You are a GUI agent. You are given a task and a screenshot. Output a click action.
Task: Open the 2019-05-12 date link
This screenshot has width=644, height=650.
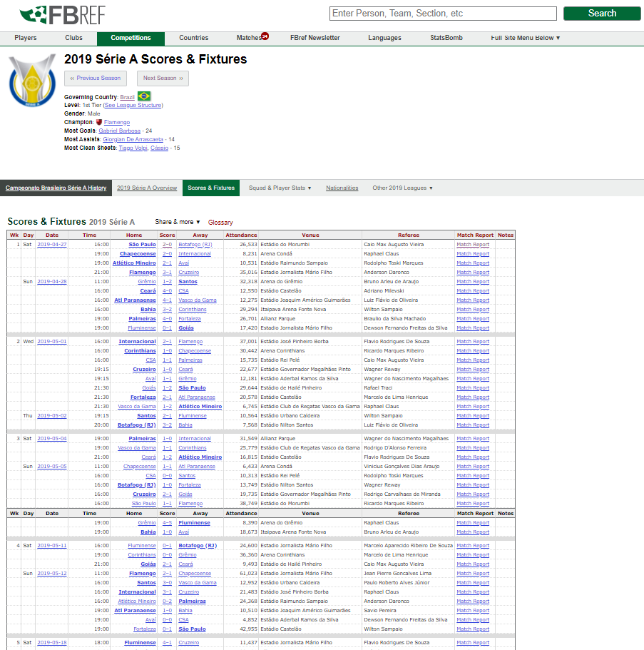point(52,574)
